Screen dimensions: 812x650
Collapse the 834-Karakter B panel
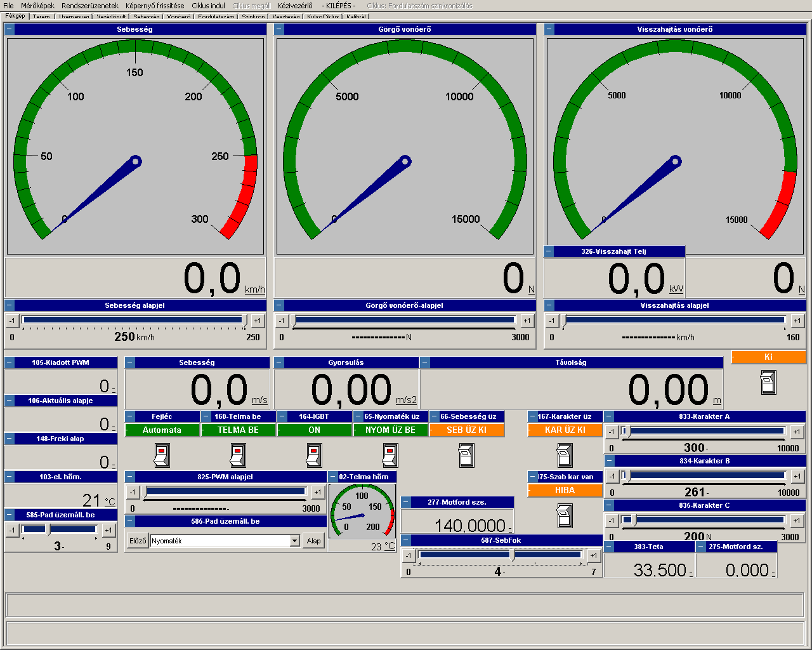point(609,461)
